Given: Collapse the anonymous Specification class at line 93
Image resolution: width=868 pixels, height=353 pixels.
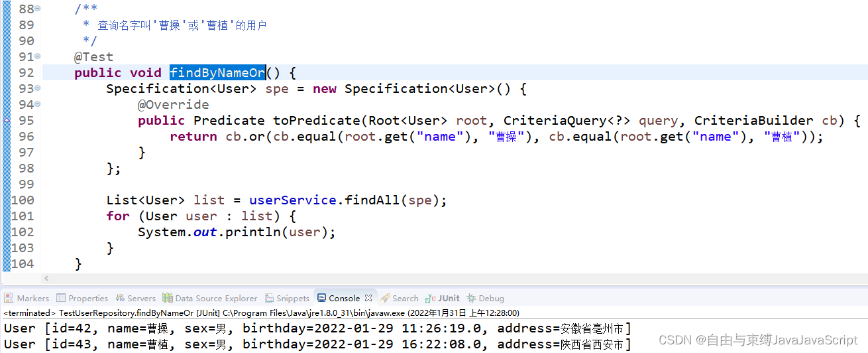Looking at the screenshot, I should [x=37, y=89].
